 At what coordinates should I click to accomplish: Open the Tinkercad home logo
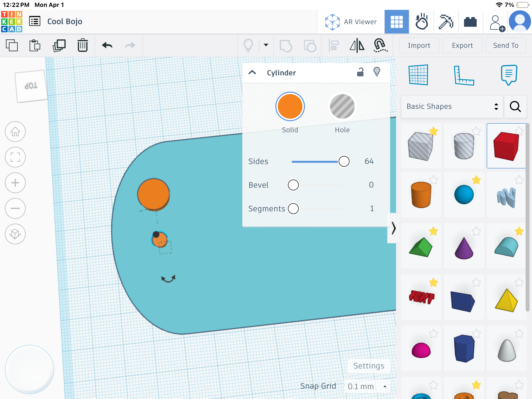(12, 22)
